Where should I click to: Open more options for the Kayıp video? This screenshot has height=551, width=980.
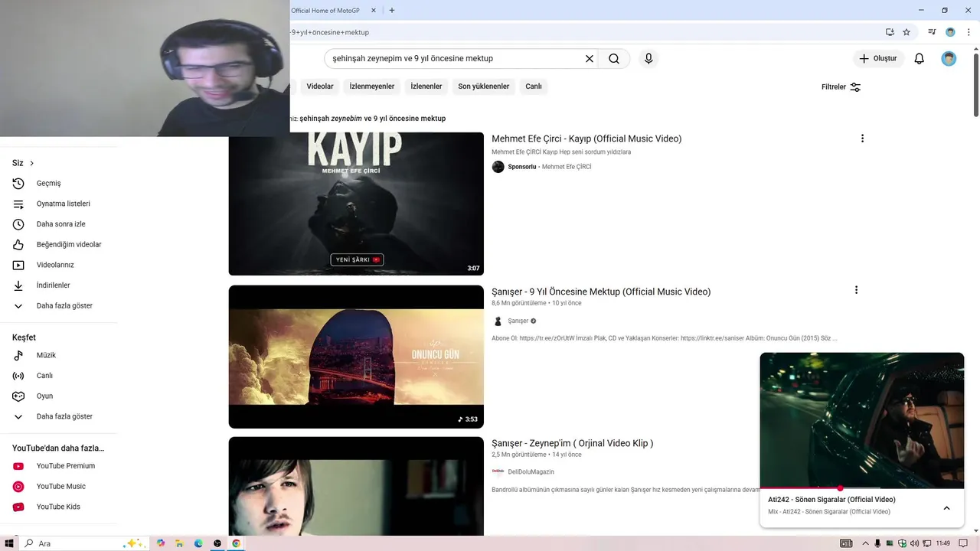[862, 139]
